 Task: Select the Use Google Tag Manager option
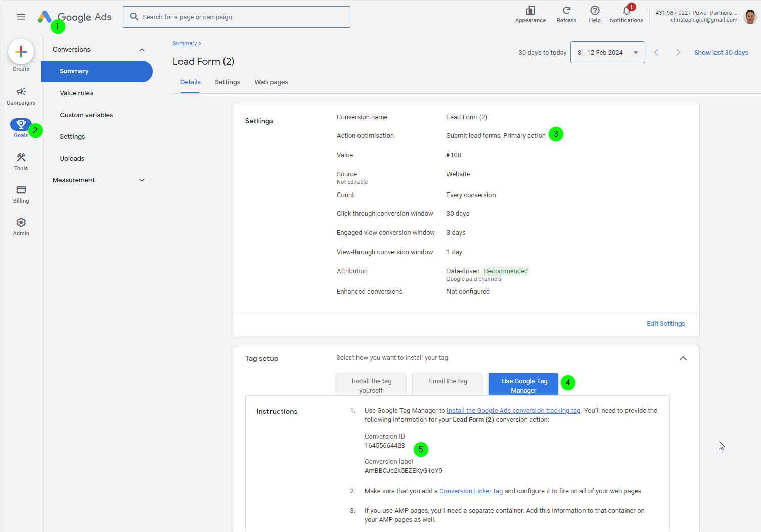click(x=524, y=384)
